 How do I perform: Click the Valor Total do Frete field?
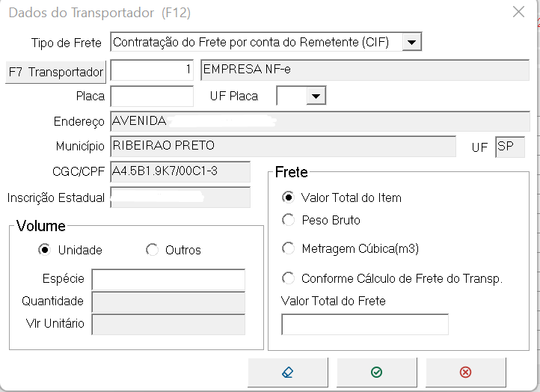(x=365, y=324)
